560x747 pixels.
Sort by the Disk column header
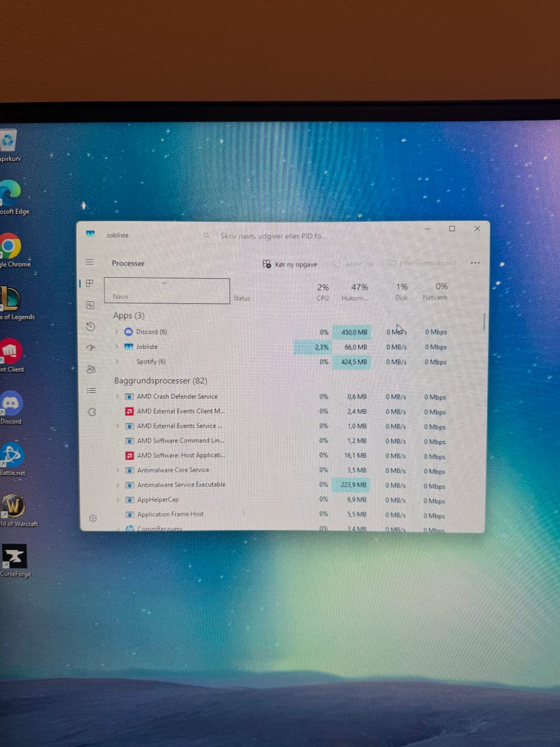401,292
